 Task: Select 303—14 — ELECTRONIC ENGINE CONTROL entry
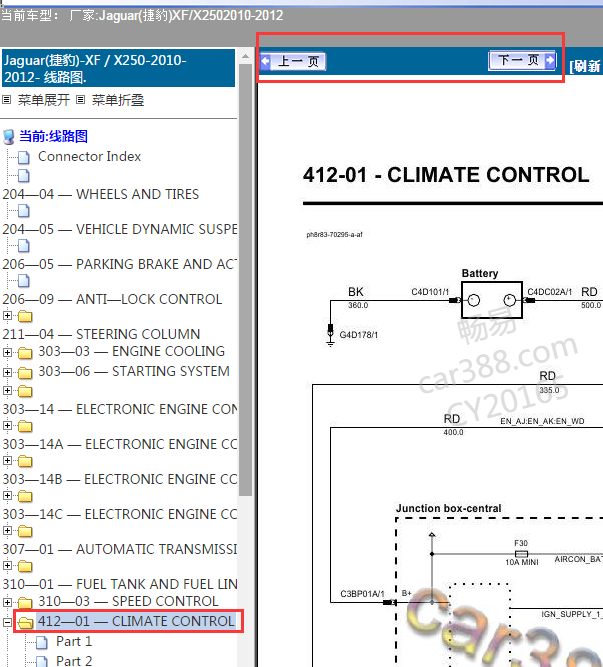click(x=119, y=409)
